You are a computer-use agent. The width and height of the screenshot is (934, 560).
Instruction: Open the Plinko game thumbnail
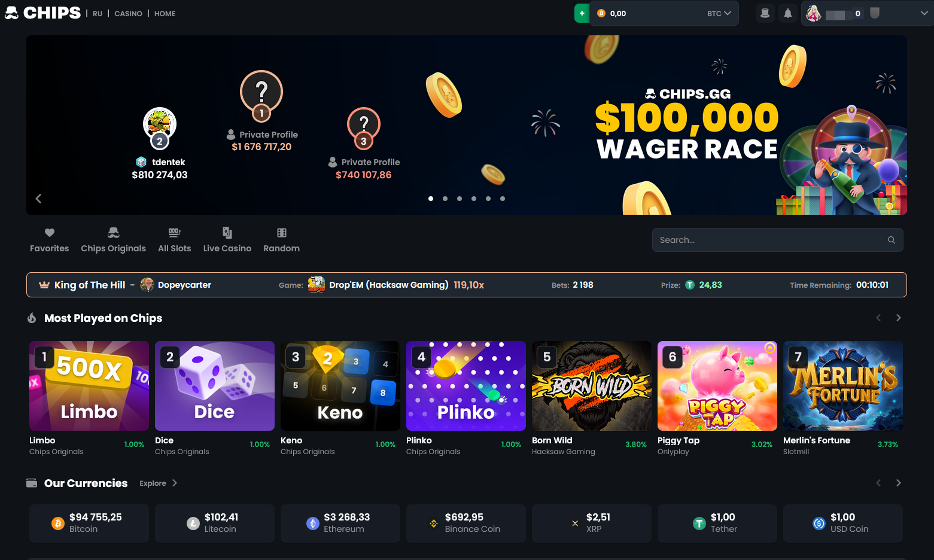466,386
